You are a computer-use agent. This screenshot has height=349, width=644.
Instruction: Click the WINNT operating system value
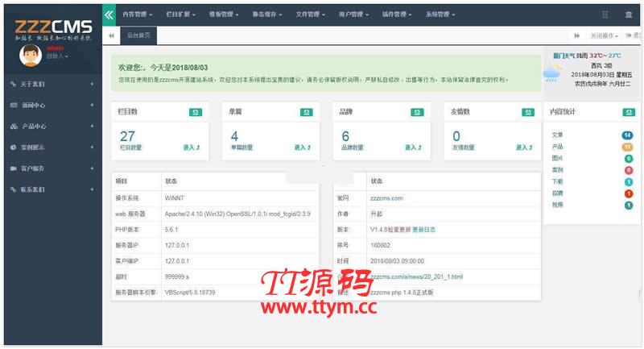(175, 198)
